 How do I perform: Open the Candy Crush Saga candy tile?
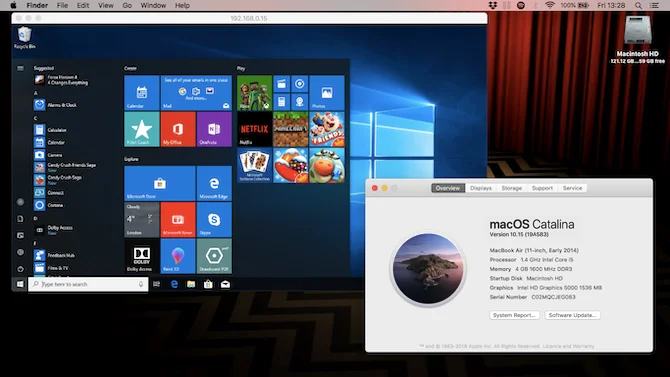291,165
